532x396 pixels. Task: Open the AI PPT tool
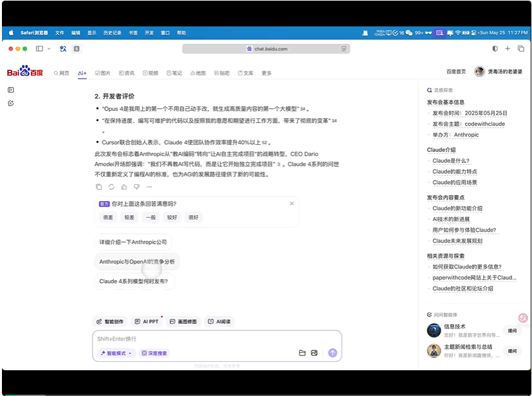[147, 321]
